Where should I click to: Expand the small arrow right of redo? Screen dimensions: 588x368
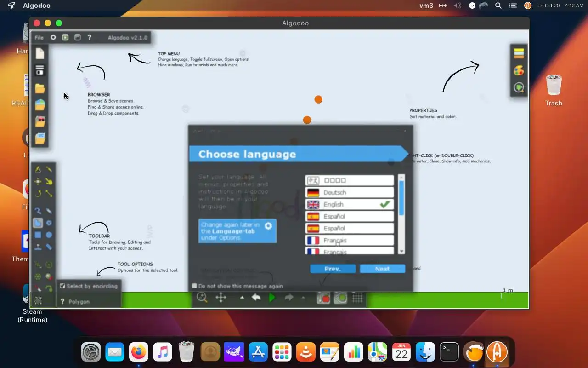coord(303,298)
